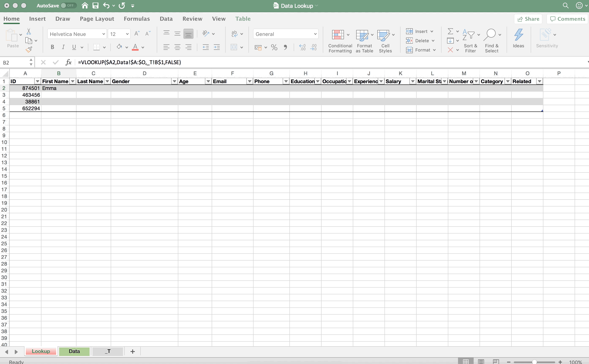Open the Category column filter arrow
589x364 pixels.
click(x=508, y=81)
